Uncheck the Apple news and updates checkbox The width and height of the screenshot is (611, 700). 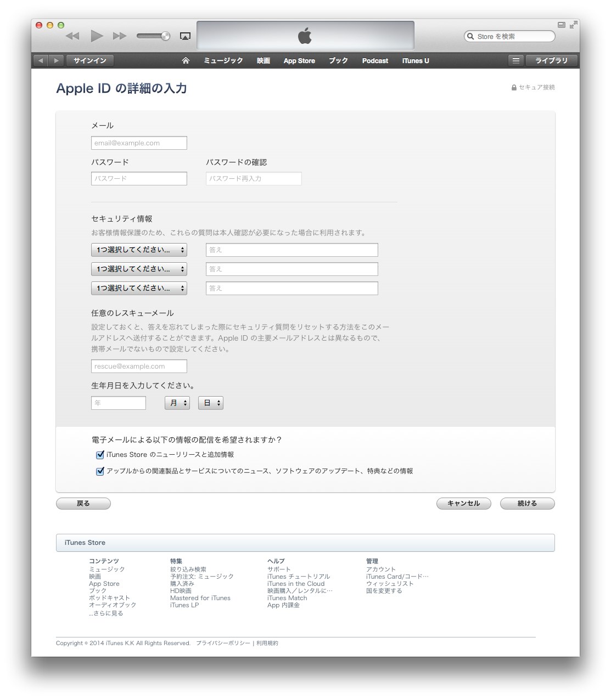pyautogui.click(x=100, y=471)
